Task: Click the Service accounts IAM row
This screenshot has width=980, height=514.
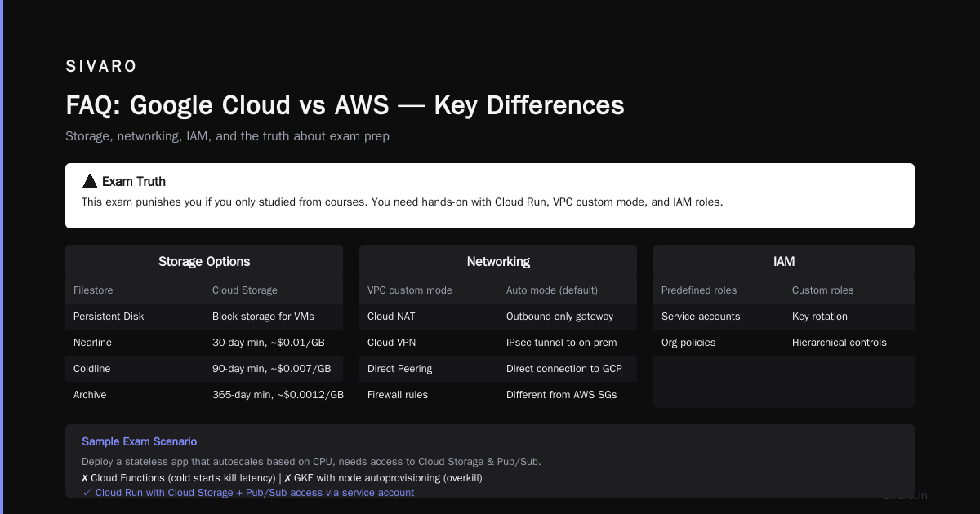Action: click(784, 317)
